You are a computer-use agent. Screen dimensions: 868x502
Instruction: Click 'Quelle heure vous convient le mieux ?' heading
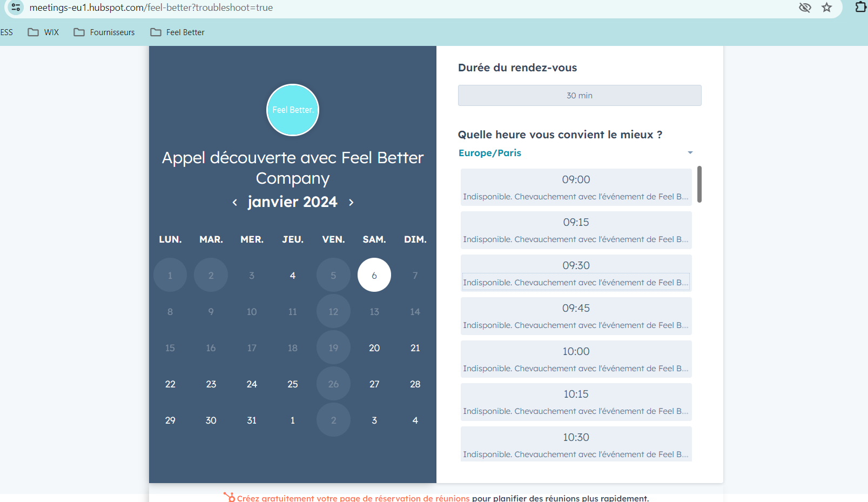pyautogui.click(x=560, y=135)
